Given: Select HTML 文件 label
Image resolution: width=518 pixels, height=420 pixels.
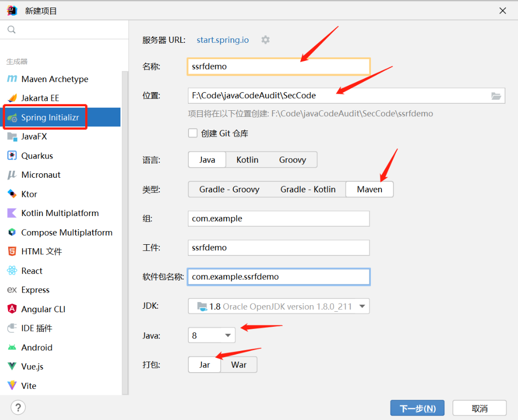Looking at the screenshot, I should coord(42,252).
